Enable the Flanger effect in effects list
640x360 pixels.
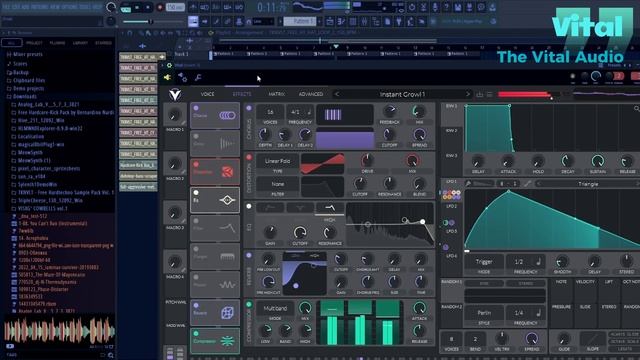point(196,249)
